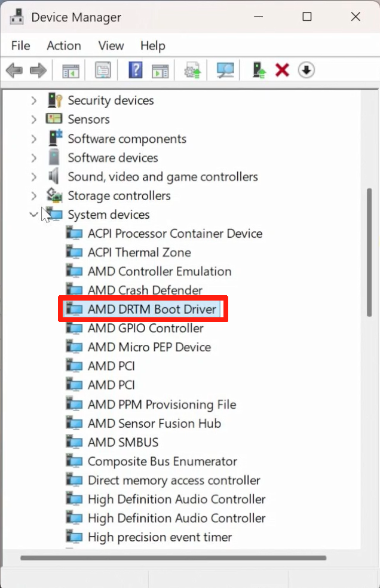Screen dimensions: 380x588
Task: Click the blue Help question mark icon
Action: 135,71
